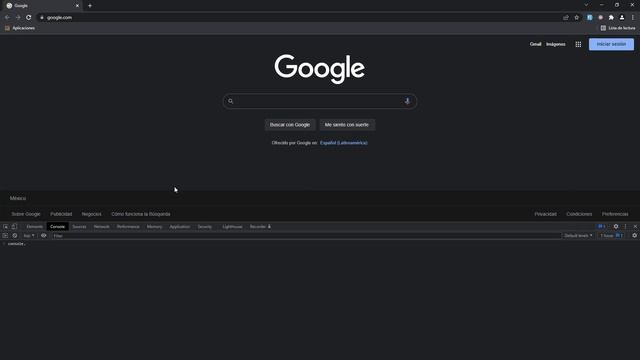This screenshot has height=360, width=640.
Task: Open the Aplicaciones bookmark shortcut
Action: (x=20, y=28)
